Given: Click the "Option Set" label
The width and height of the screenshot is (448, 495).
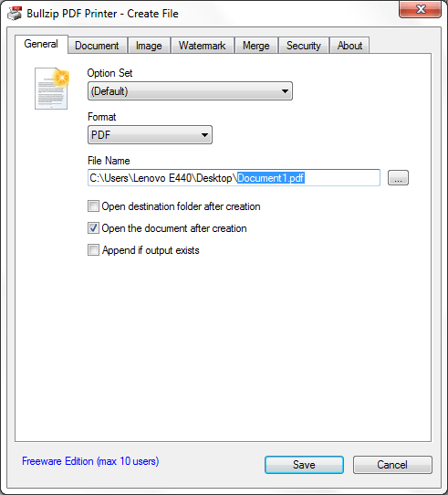Looking at the screenshot, I should point(109,73).
